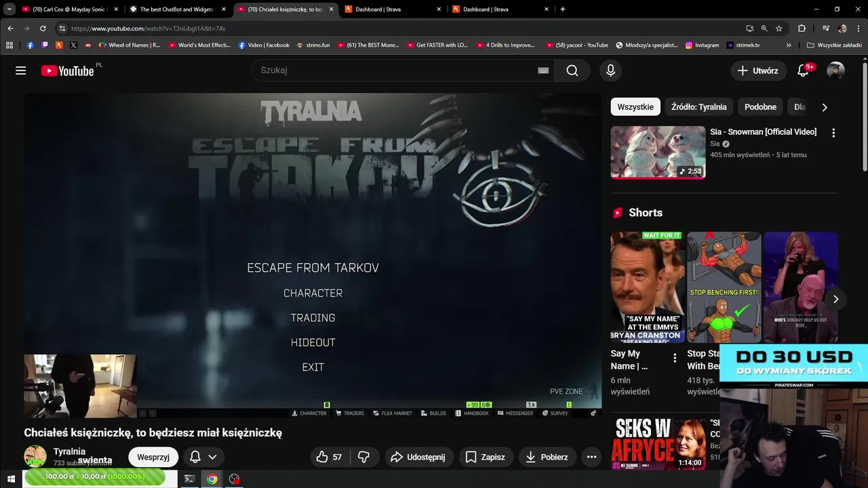Open the Tyralnia channel name link
868x488 pixels.
pyautogui.click(x=69, y=451)
